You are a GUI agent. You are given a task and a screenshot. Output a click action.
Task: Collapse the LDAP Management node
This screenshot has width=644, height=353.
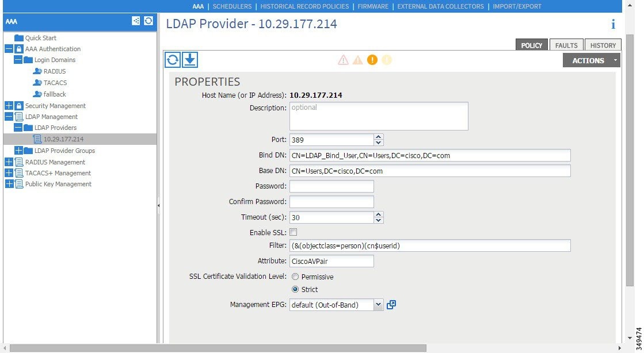point(9,117)
